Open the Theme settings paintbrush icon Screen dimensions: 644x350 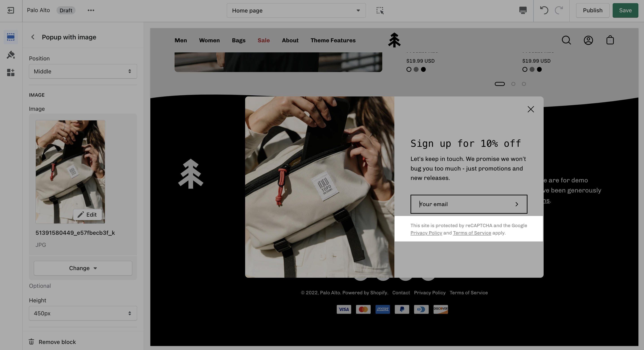11,55
